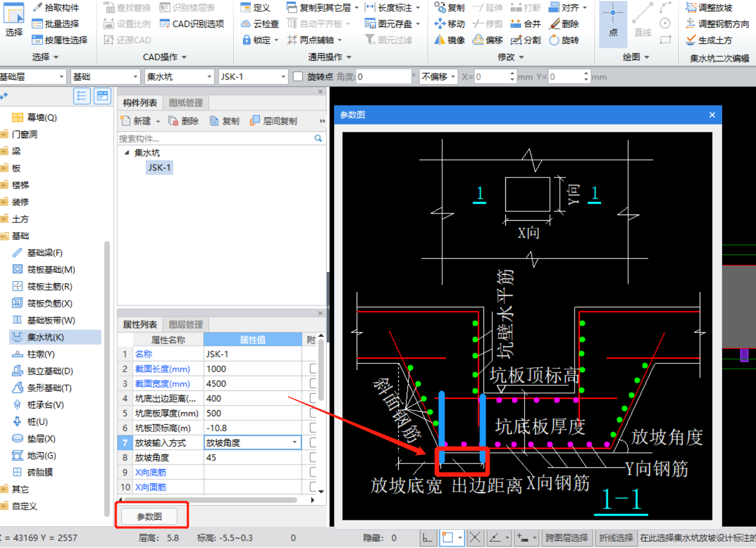The width and height of the screenshot is (756, 548).
Task: Select the 移动 move tool
Action: 450,24
